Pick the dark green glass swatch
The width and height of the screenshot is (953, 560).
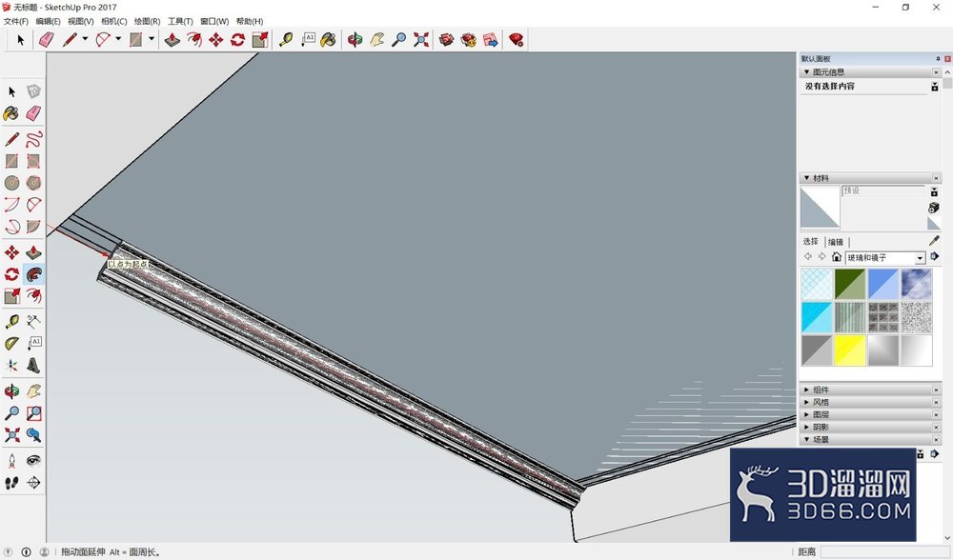coord(850,284)
